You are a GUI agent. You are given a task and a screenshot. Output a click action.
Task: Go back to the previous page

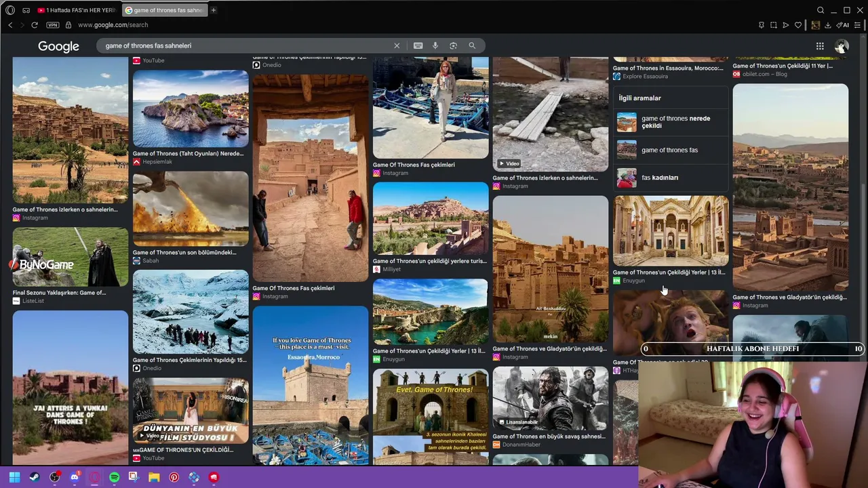point(10,25)
